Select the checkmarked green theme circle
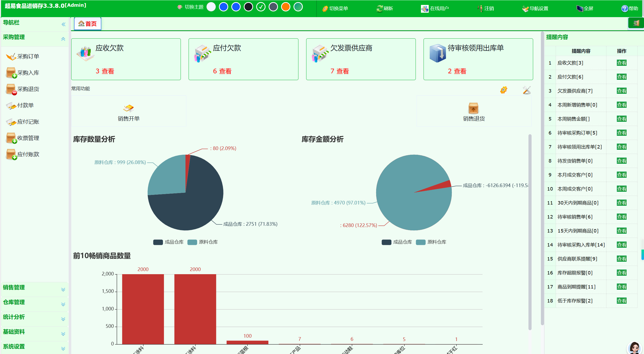644x354 pixels. point(261,7)
